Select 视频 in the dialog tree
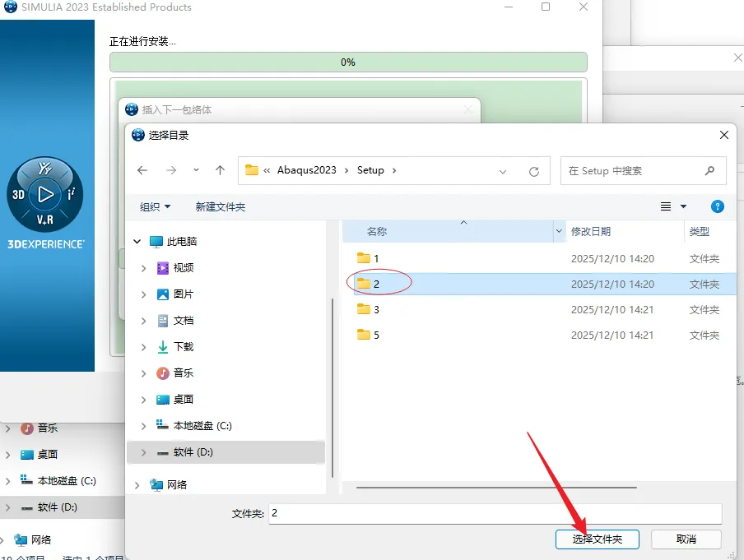This screenshot has width=744, height=560. click(x=184, y=268)
